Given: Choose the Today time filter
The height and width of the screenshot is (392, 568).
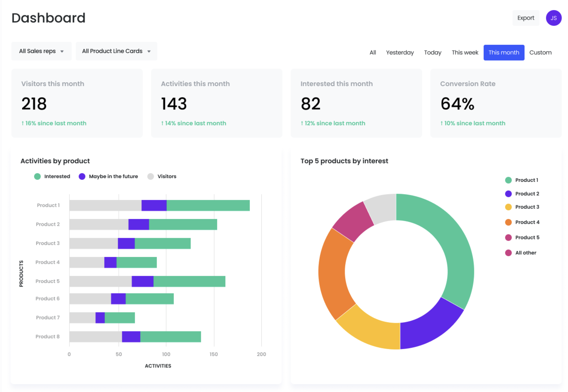Looking at the screenshot, I should coord(433,53).
